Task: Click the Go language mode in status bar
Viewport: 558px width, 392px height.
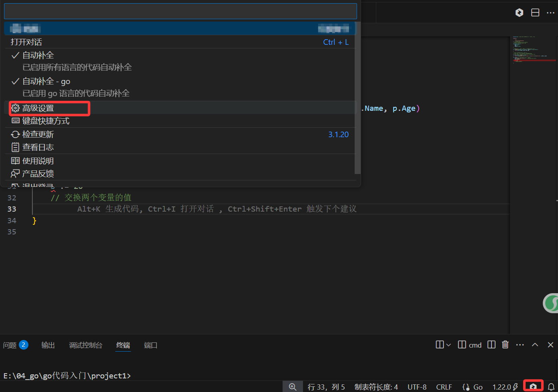Action: tap(472, 386)
